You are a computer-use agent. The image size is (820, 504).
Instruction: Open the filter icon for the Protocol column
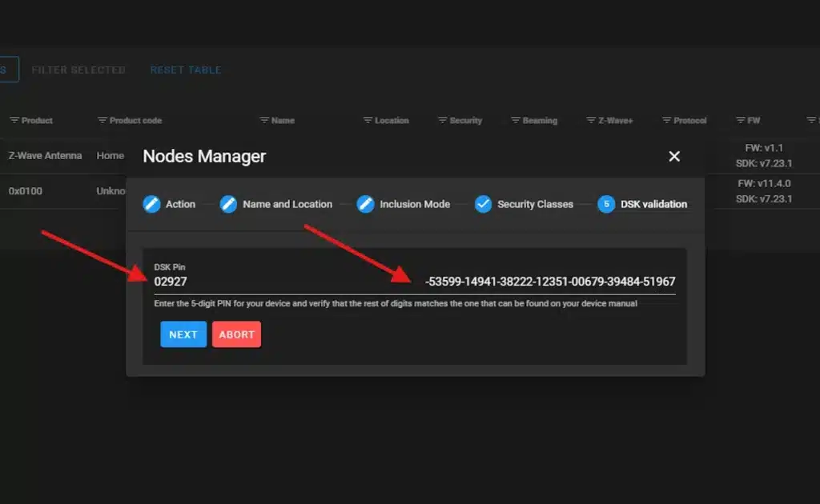click(x=666, y=121)
